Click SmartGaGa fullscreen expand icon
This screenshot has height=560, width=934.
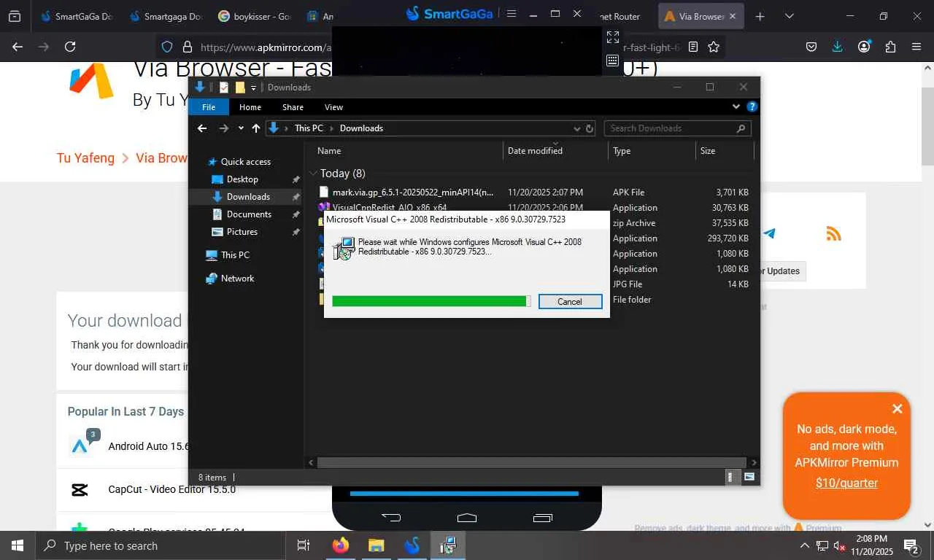(x=613, y=36)
